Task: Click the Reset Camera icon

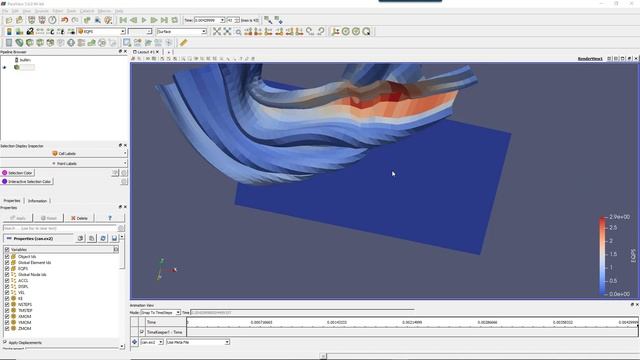Action: pyautogui.click(x=217, y=31)
